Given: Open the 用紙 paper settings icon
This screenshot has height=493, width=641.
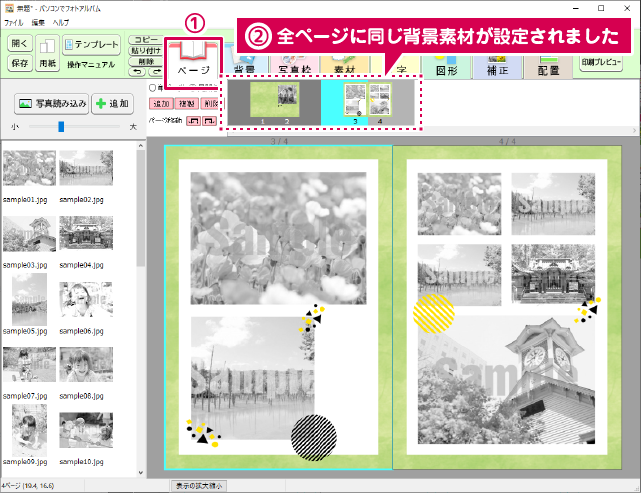Looking at the screenshot, I should (47, 54).
